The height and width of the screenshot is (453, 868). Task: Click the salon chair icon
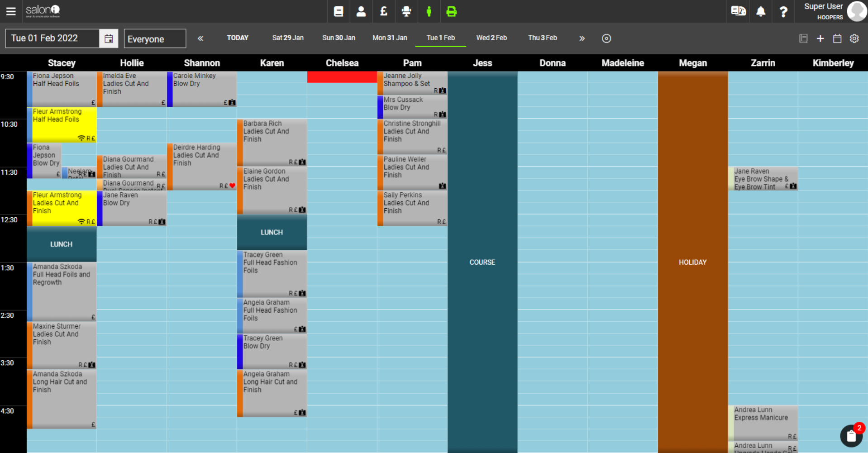tap(406, 11)
